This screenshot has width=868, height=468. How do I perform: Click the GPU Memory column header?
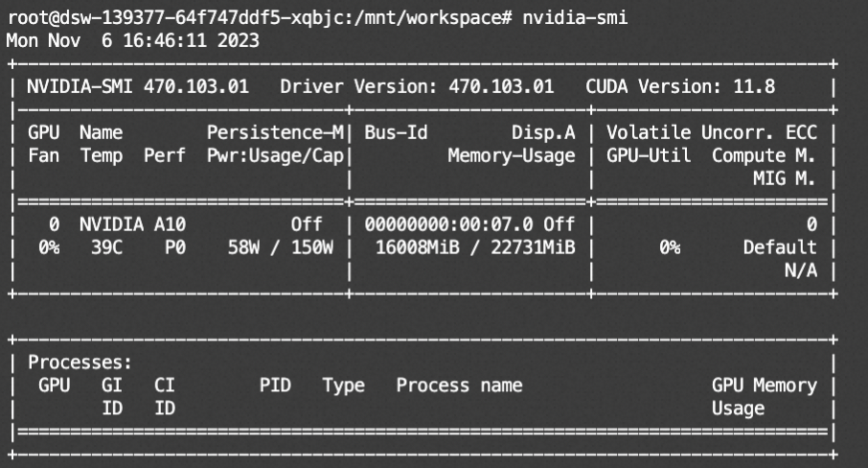click(764, 386)
